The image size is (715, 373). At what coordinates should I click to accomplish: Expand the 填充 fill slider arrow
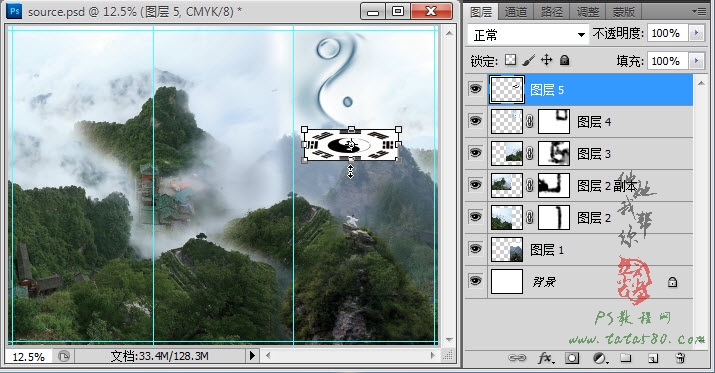696,61
